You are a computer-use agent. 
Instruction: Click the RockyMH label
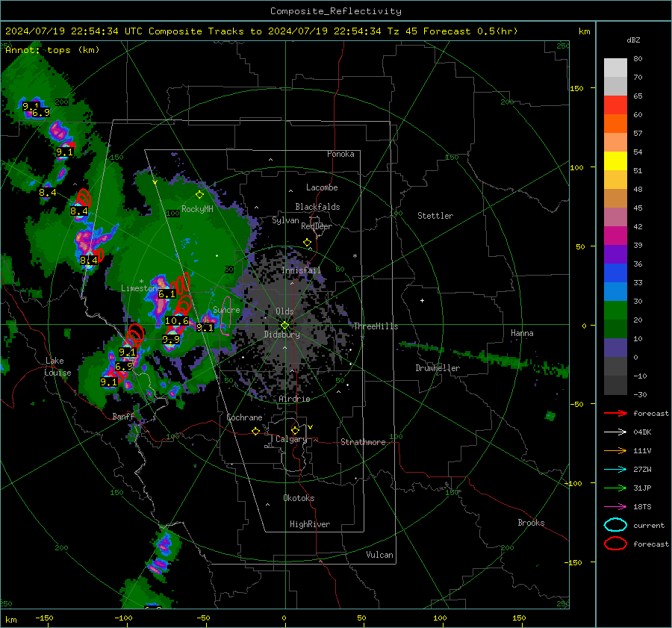(197, 209)
